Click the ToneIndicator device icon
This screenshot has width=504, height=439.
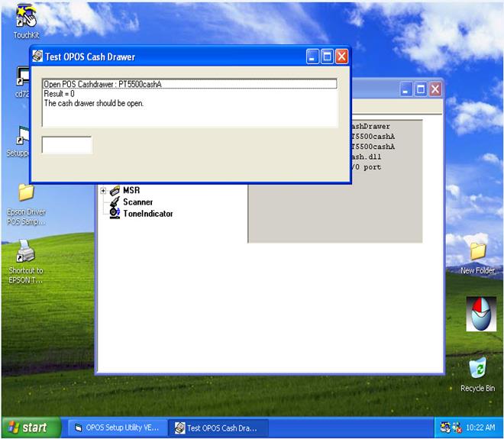(x=115, y=214)
